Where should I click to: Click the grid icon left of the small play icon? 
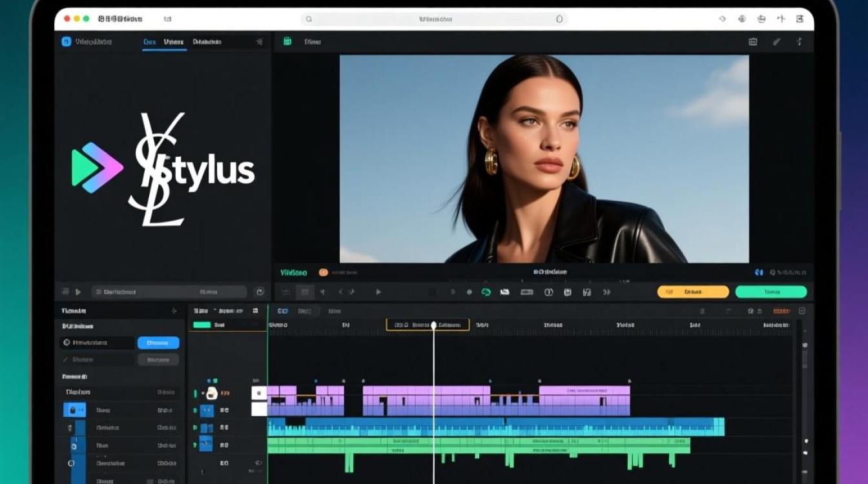65,292
